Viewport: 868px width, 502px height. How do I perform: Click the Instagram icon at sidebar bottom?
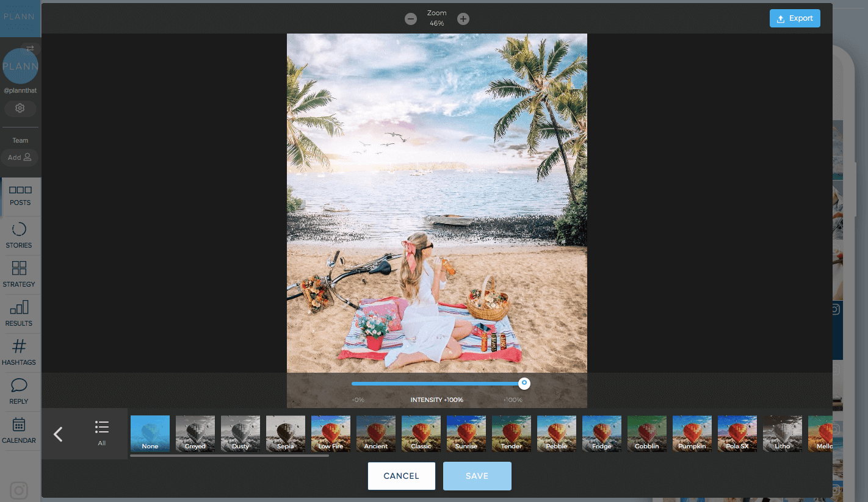pos(19,490)
